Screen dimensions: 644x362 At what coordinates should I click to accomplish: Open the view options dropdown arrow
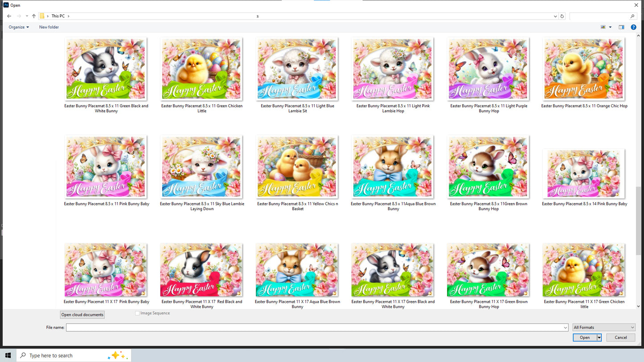point(611,27)
